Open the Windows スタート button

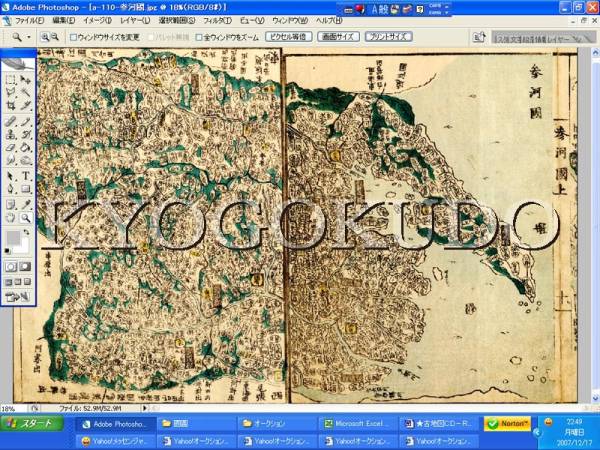click(32, 424)
